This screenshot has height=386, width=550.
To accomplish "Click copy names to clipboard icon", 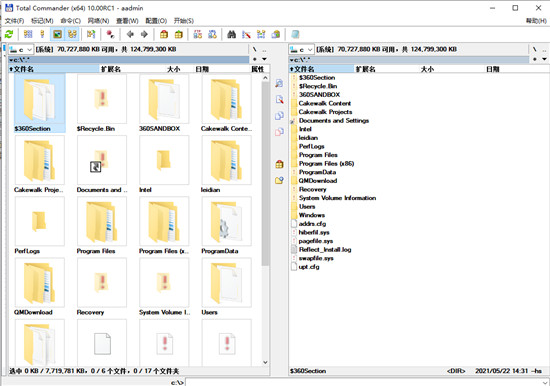I will pyautogui.click(x=276, y=34).
